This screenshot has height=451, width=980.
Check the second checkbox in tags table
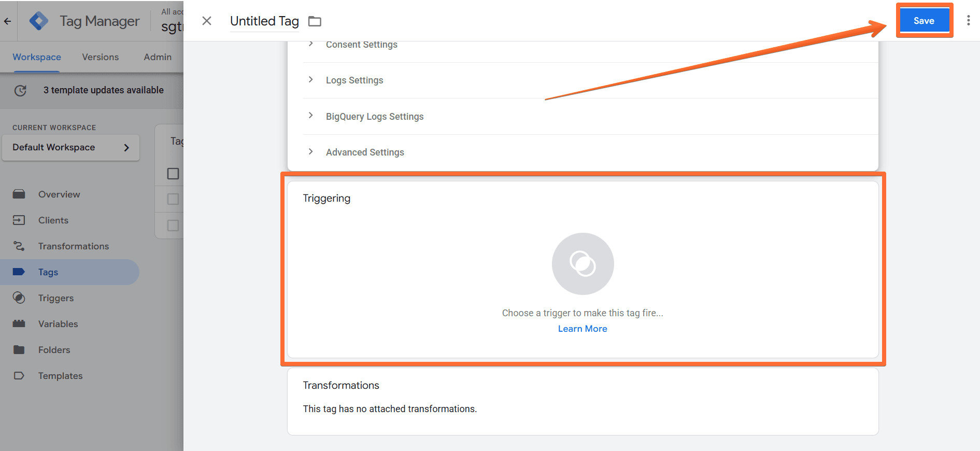coord(173,199)
